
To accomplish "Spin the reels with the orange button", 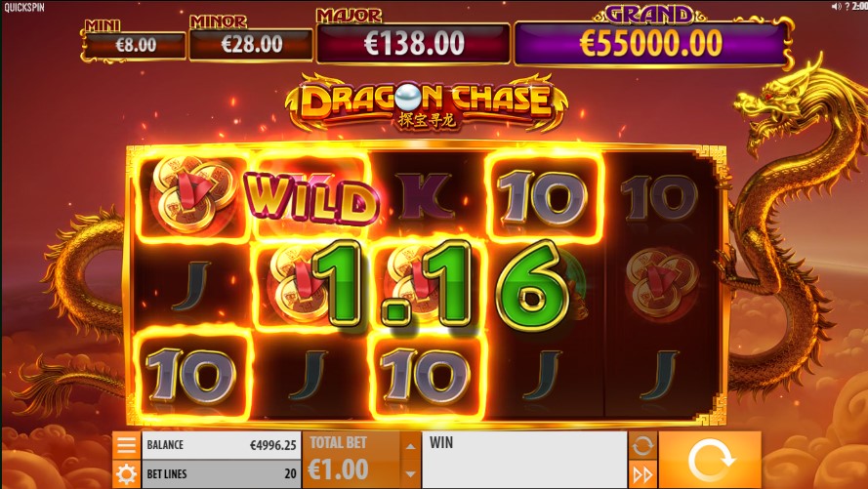I will pos(710,460).
